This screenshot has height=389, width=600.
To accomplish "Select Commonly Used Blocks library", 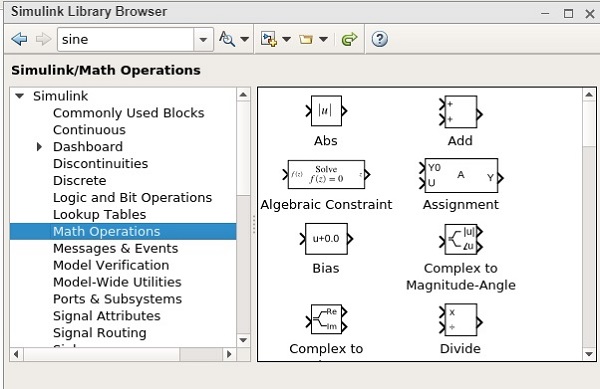I will pos(129,113).
